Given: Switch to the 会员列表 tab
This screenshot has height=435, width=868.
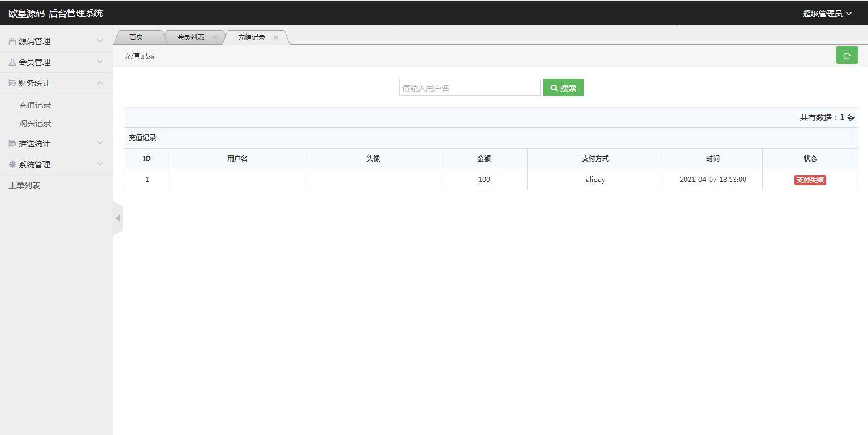Looking at the screenshot, I should [189, 37].
